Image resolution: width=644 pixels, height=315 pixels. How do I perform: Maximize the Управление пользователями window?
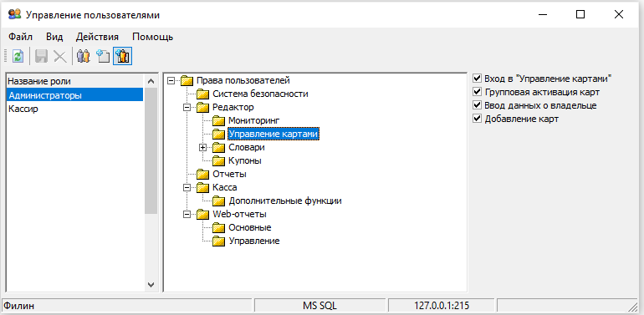point(580,15)
